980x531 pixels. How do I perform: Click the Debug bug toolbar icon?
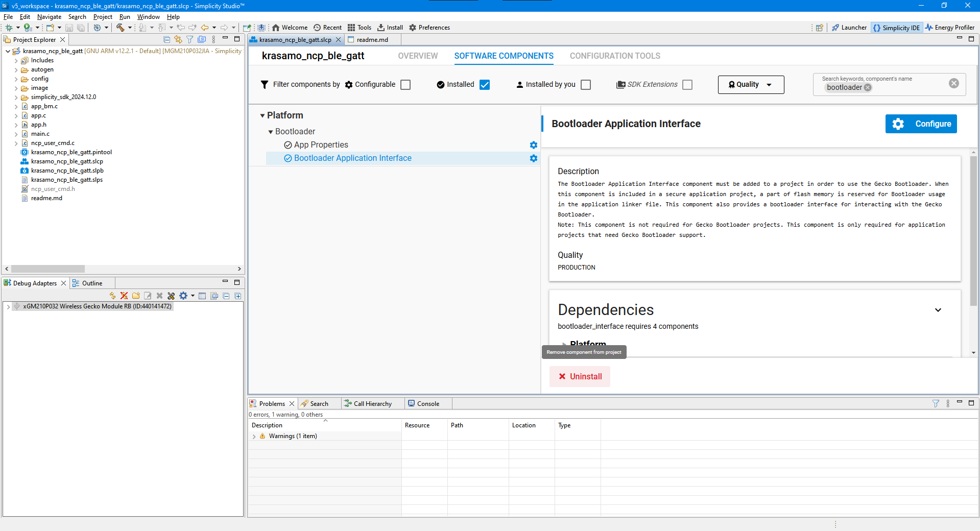point(9,28)
